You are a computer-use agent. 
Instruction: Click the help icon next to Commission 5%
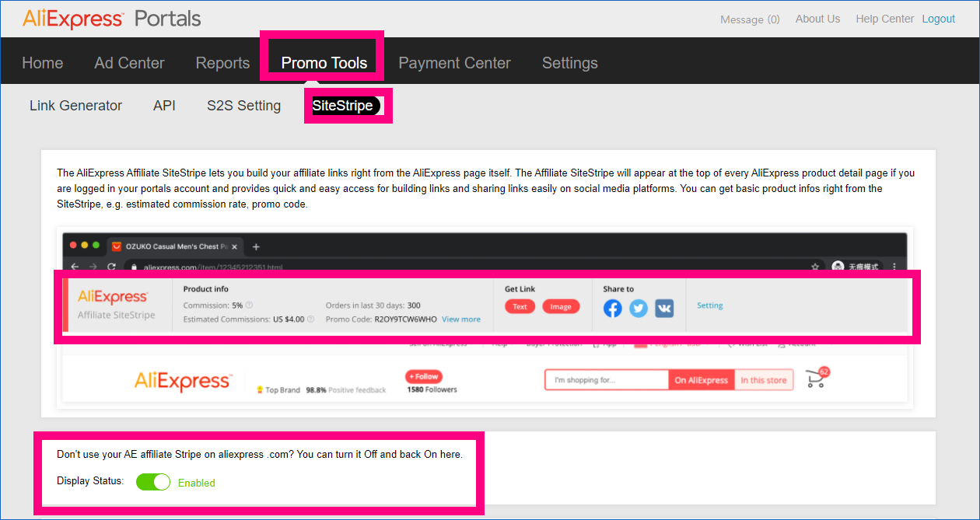click(249, 305)
